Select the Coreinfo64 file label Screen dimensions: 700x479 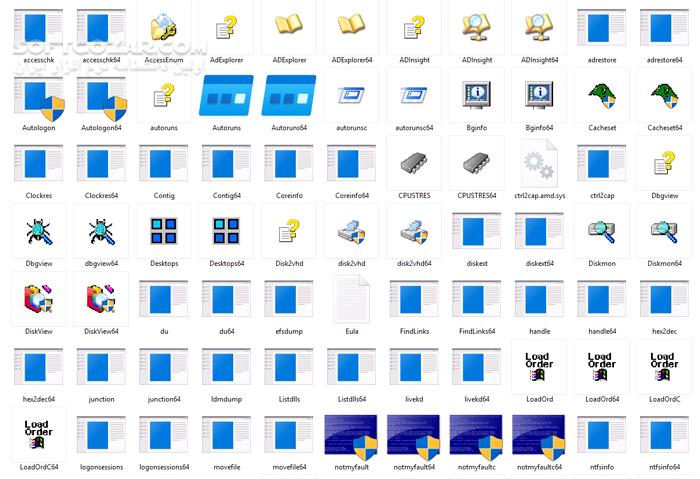point(351,196)
